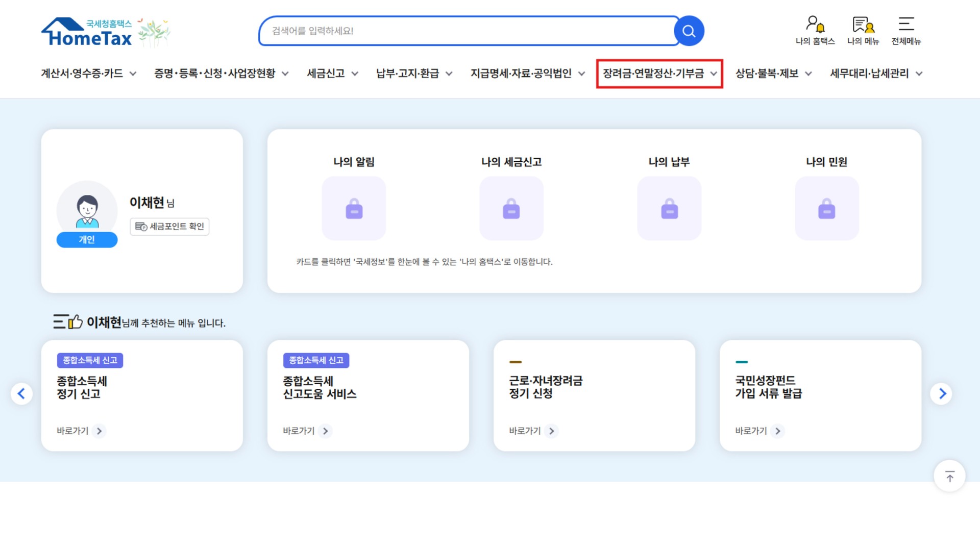Viewport: 980px width, 548px height.
Task: Click the blue search magnifier button
Action: (689, 31)
